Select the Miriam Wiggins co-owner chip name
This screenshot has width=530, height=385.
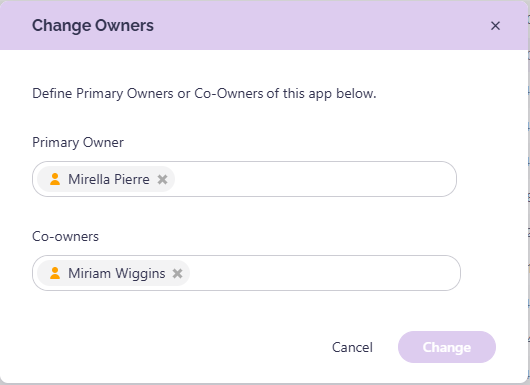click(x=117, y=273)
